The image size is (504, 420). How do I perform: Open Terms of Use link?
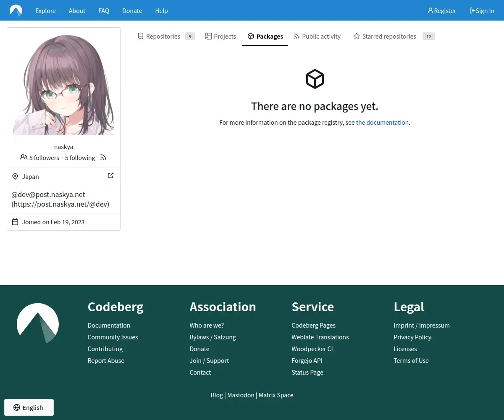click(411, 361)
